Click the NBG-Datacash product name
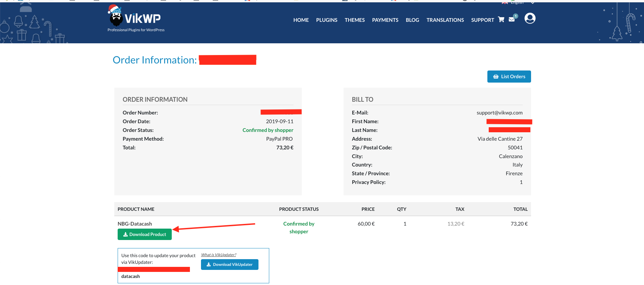This screenshot has width=644, height=285. (135, 224)
